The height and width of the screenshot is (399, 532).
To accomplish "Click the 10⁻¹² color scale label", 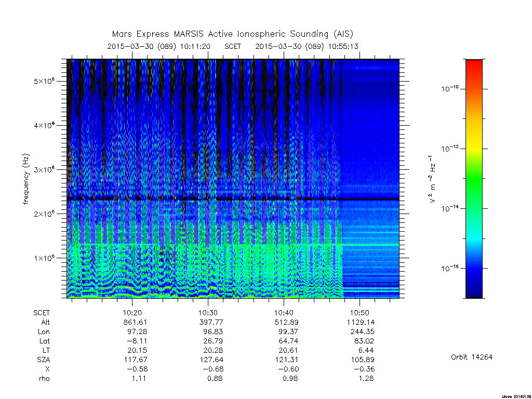I will (450, 149).
